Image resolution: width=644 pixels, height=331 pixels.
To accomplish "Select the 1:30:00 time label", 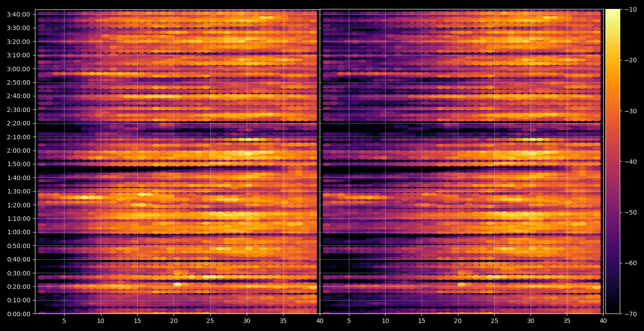I will 18,191.
